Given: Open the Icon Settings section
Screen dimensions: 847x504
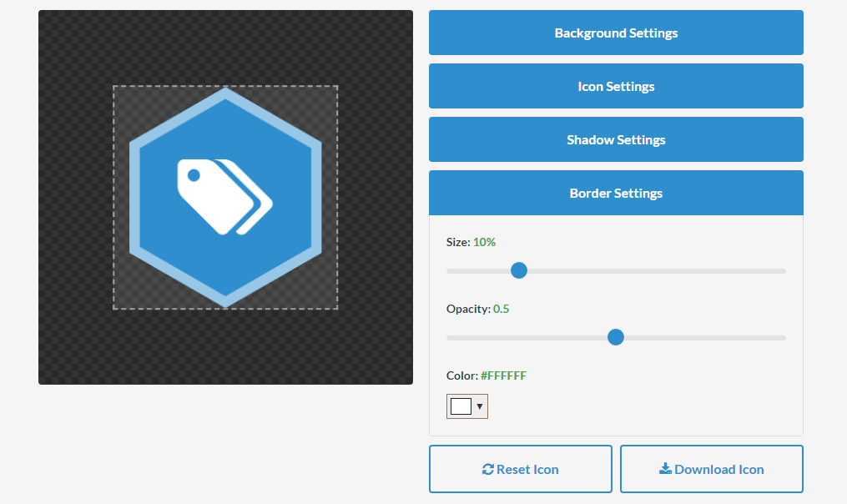Looking at the screenshot, I should tap(616, 87).
